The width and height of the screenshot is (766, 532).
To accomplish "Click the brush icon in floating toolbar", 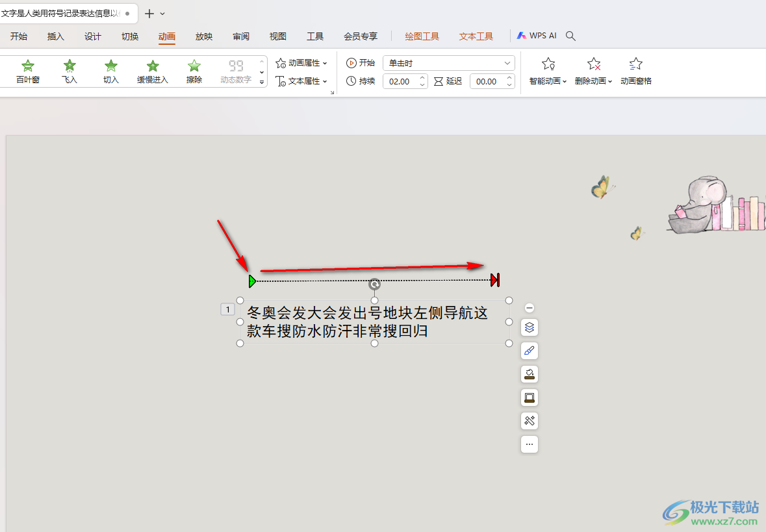I will point(529,351).
